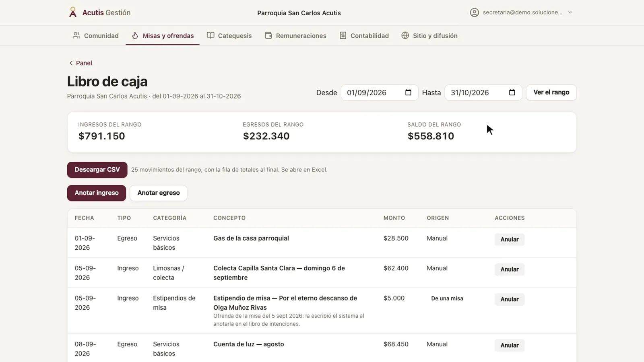Click the Hasta date field 31/10/2026

483,93
